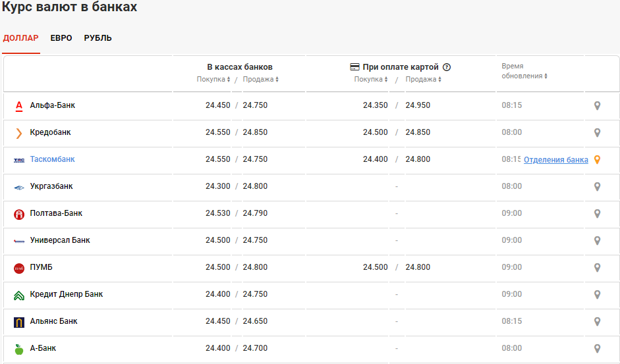
Task: Click the card payment help question icon
Action: pos(447,67)
